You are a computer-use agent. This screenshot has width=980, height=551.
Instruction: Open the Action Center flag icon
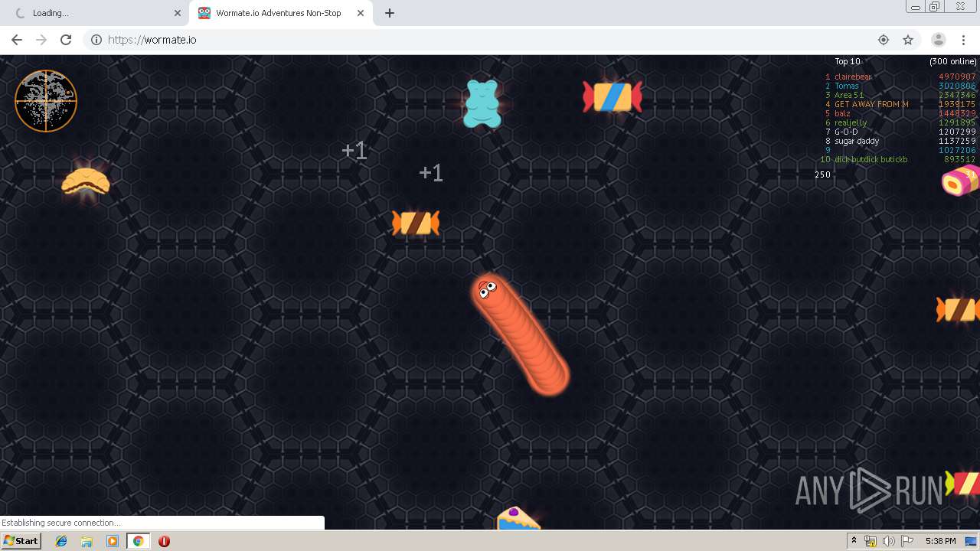pyautogui.click(x=907, y=541)
